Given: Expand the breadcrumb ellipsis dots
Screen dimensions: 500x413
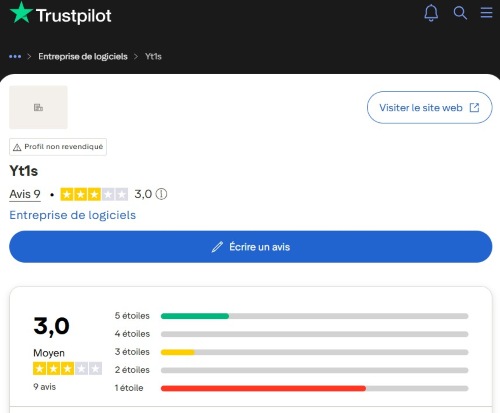Looking at the screenshot, I should coord(15,57).
